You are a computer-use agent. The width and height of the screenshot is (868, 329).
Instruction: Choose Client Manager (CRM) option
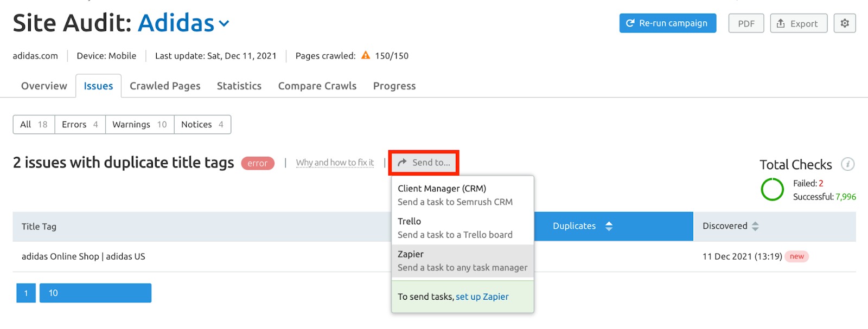pos(462,195)
